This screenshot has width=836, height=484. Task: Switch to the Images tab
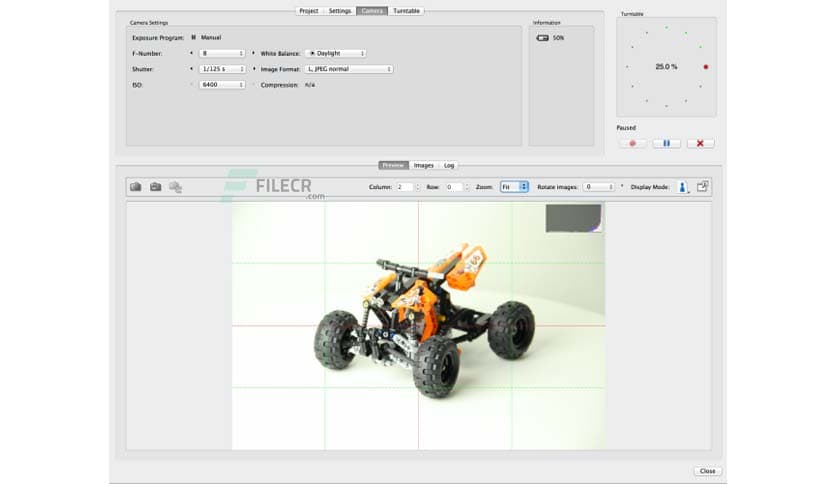pos(424,165)
